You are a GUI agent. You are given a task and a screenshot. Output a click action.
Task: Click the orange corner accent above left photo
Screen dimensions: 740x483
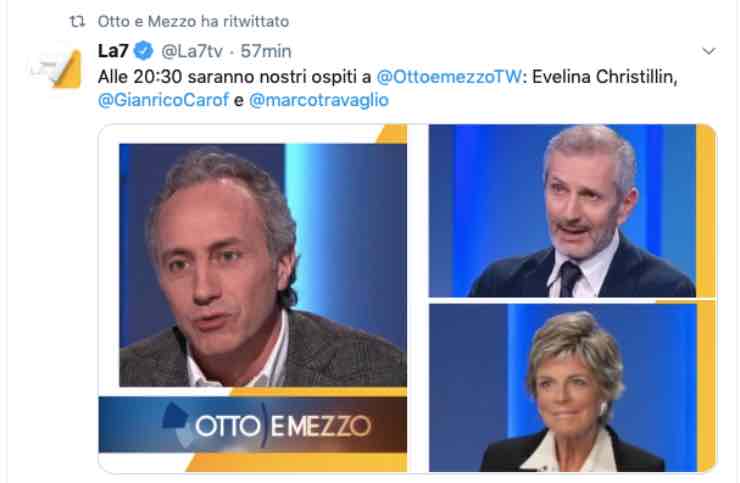(394, 134)
